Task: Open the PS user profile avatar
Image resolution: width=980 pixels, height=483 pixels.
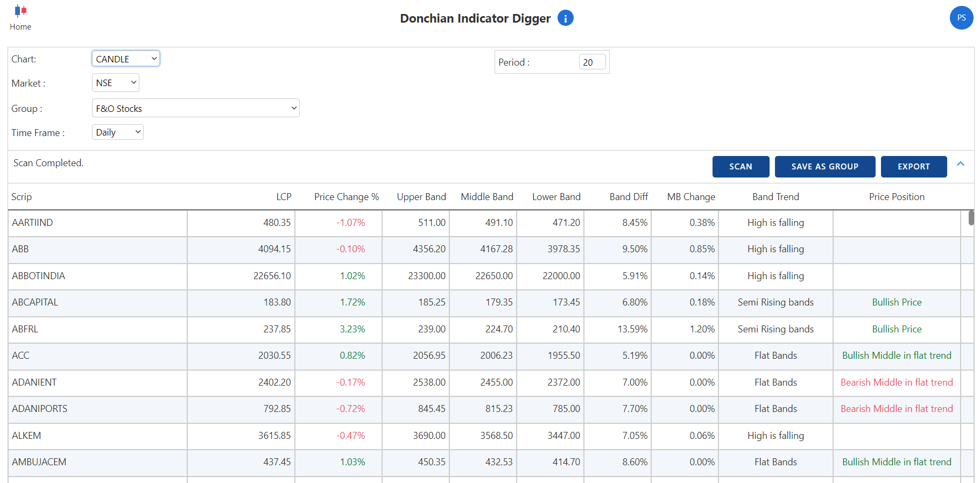Action: click(961, 18)
